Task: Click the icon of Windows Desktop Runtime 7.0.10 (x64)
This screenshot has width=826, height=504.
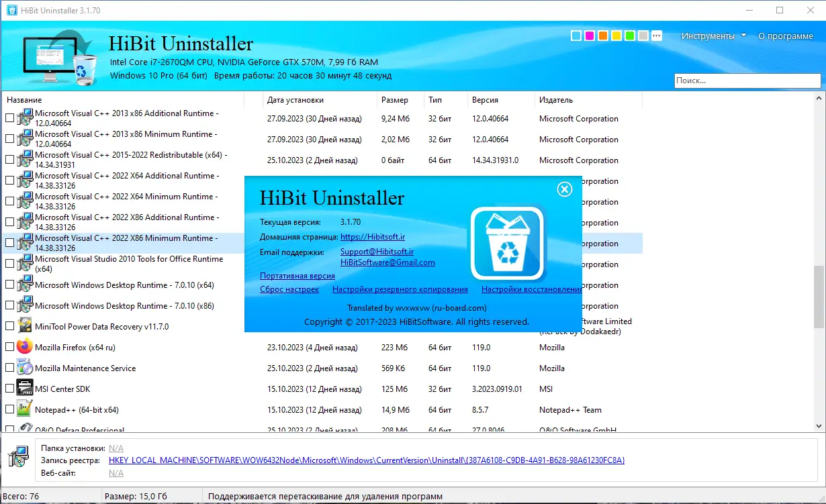Action: click(x=25, y=285)
